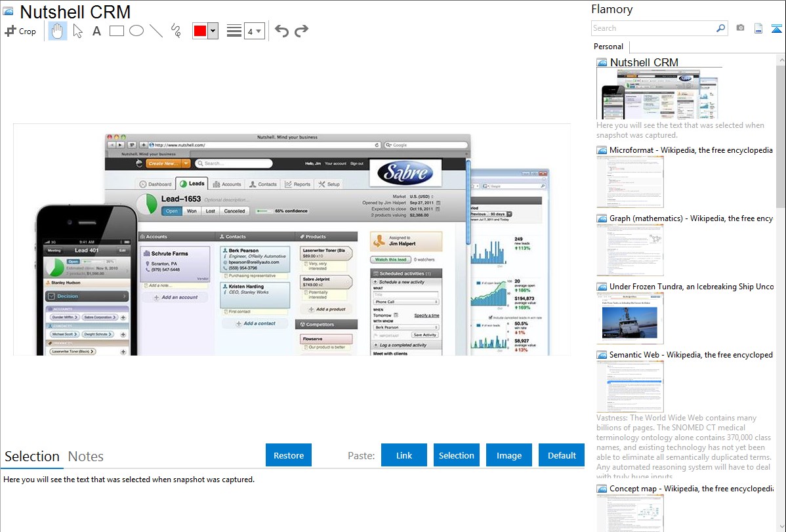
Task: Open the color picker dropdown arrow
Action: coord(213,31)
